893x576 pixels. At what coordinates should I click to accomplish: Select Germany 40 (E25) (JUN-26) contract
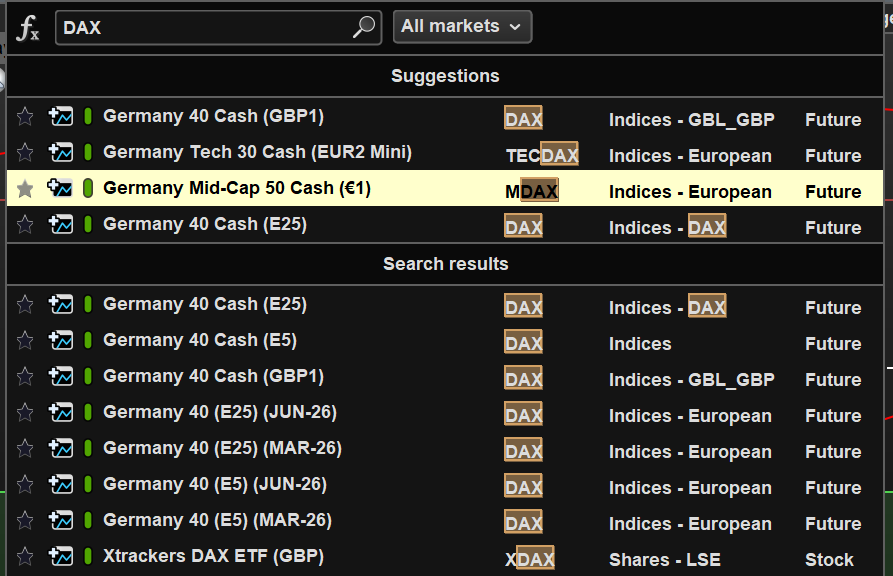[445, 412]
